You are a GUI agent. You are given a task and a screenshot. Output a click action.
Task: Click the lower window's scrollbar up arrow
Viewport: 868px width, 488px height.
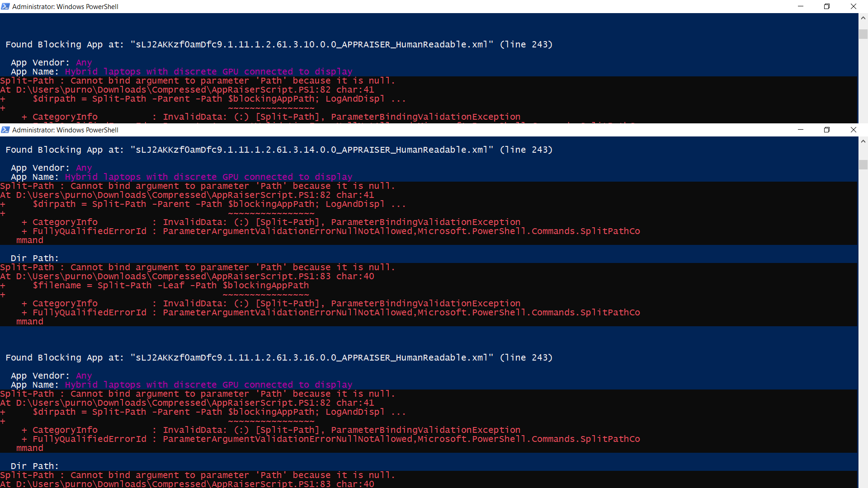[863, 141]
